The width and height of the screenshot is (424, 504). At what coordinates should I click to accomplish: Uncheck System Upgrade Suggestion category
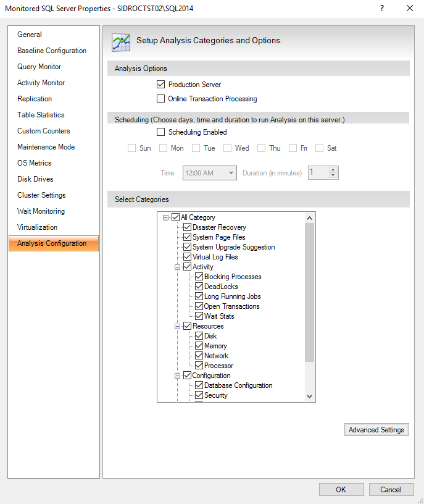pos(187,247)
